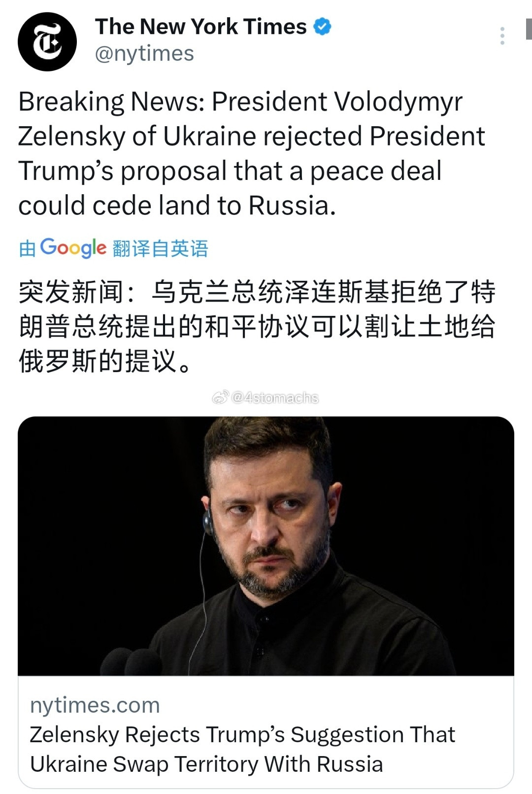Click the "Ukraine Swap Territory With Russia" headline line
Screen dimensions: 532x794
click(206, 764)
